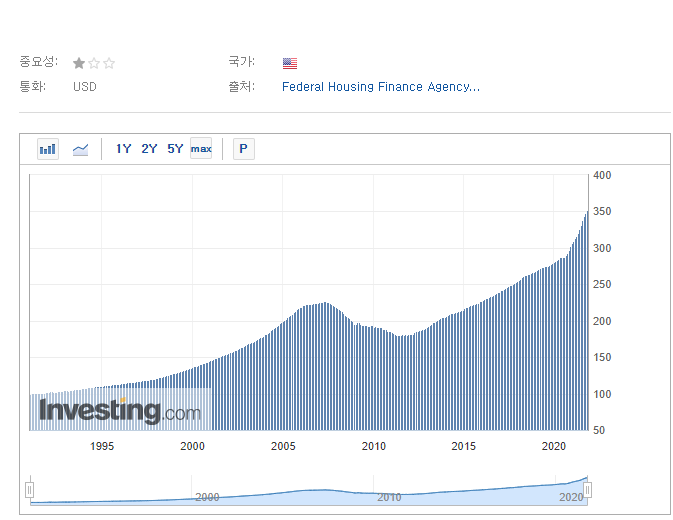Click the 50 y-axis value
The image size is (673, 520).
[599, 430]
